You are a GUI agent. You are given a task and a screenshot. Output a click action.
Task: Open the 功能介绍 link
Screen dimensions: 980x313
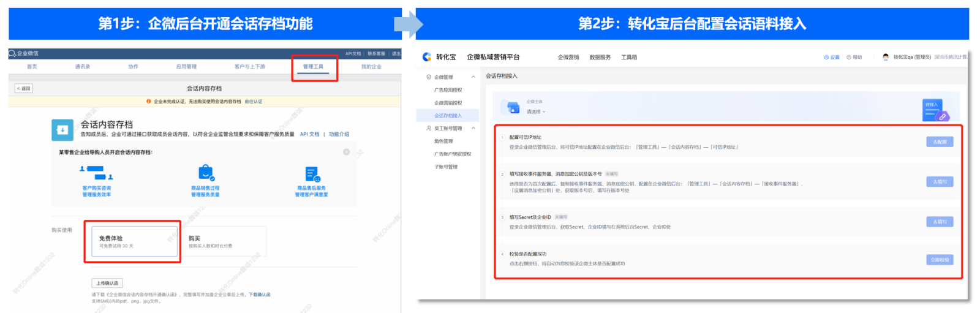(x=339, y=134)
